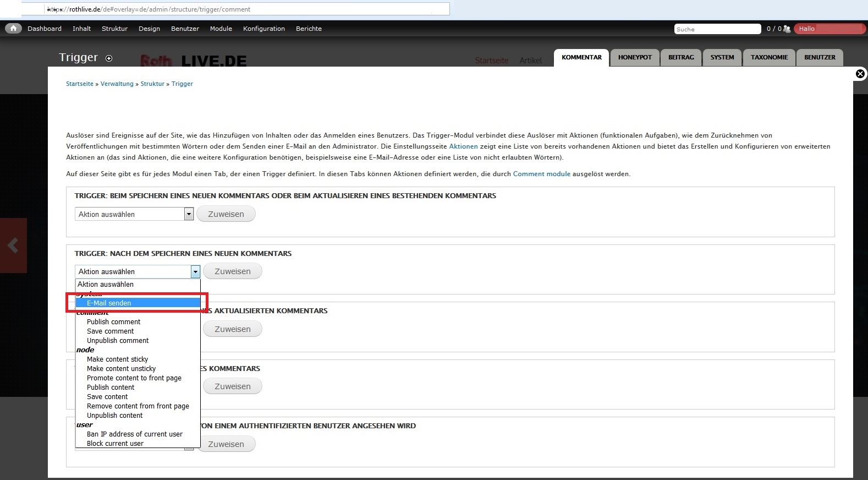The image size is (868, 480).
Task: Open the Module menu
Action: 221,29
